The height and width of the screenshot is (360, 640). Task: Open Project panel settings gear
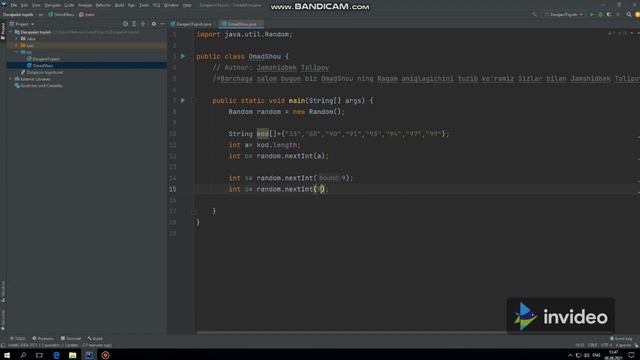[153, 24]
